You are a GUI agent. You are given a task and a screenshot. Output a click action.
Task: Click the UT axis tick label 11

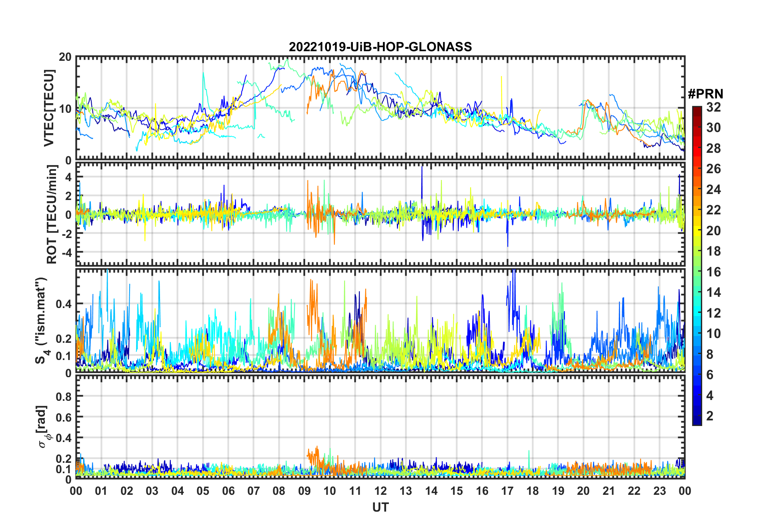tap(355, 491)
